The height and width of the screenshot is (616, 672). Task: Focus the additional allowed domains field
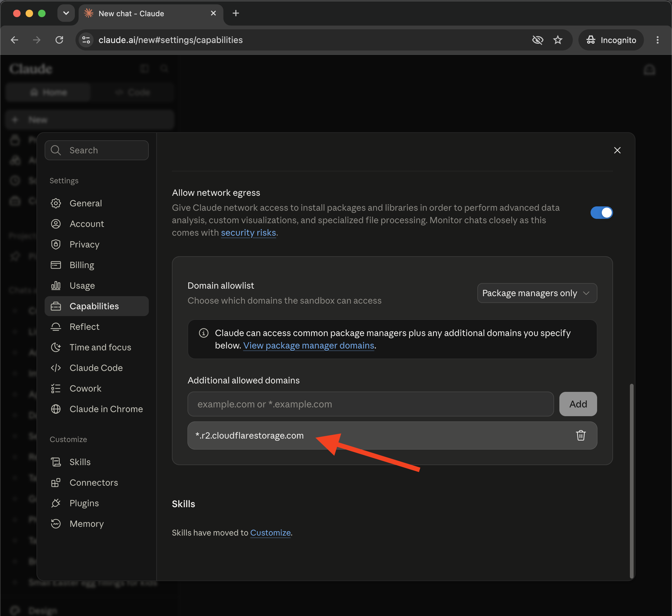[x=371, y=404]
